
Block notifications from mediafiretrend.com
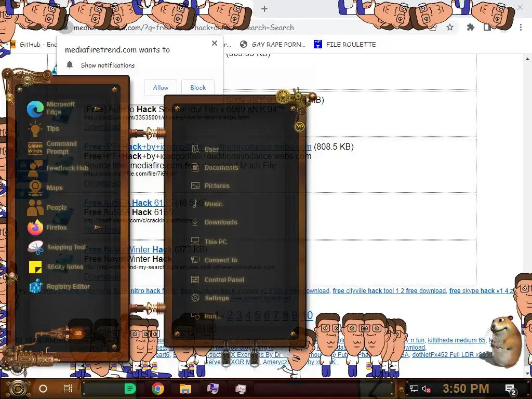click(x=198, y=87)
